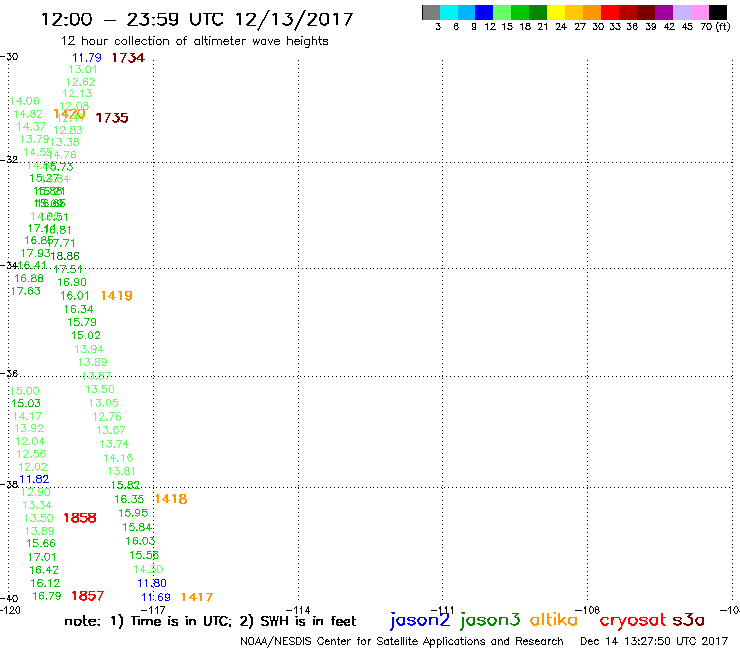Click the "18.86" wave height value
Screen dimensions: 740x650
click(x=65, y=256)
